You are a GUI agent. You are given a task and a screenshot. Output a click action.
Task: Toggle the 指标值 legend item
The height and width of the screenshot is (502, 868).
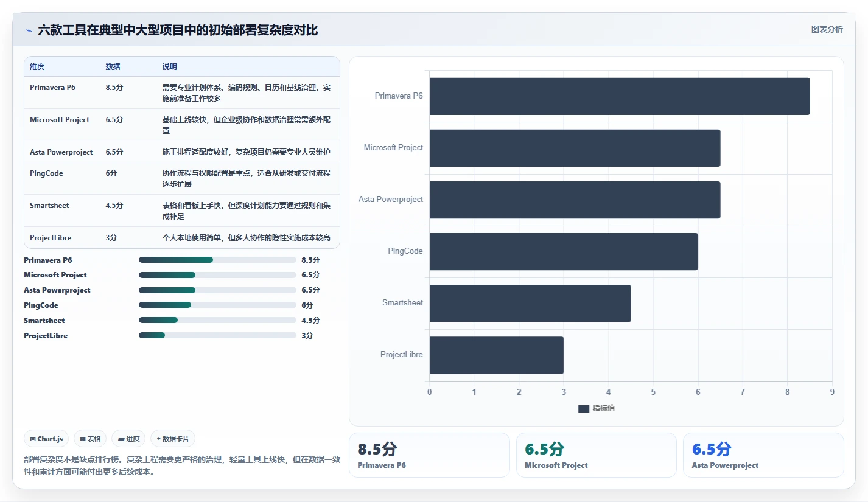click(x=597, y=408)
